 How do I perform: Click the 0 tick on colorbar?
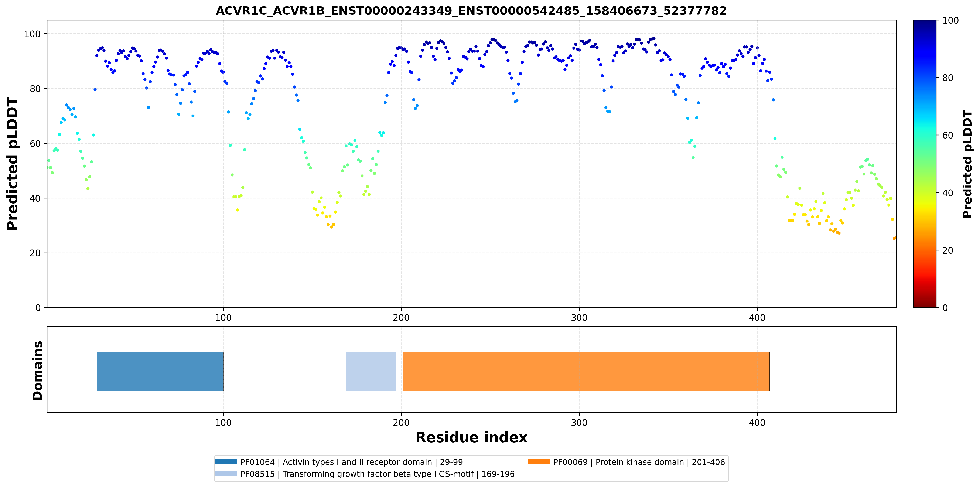point(945,308)
